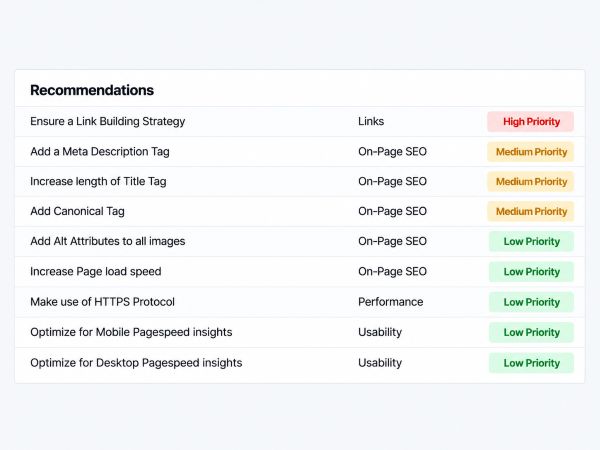Click On-Page SEO in Title Tag row
Screen dimensions: 600x450
392,181
